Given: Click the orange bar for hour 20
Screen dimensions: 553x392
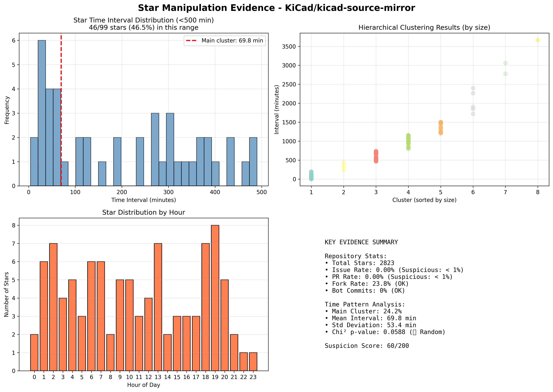Looking at the screenshot, I should coord(225,325).
